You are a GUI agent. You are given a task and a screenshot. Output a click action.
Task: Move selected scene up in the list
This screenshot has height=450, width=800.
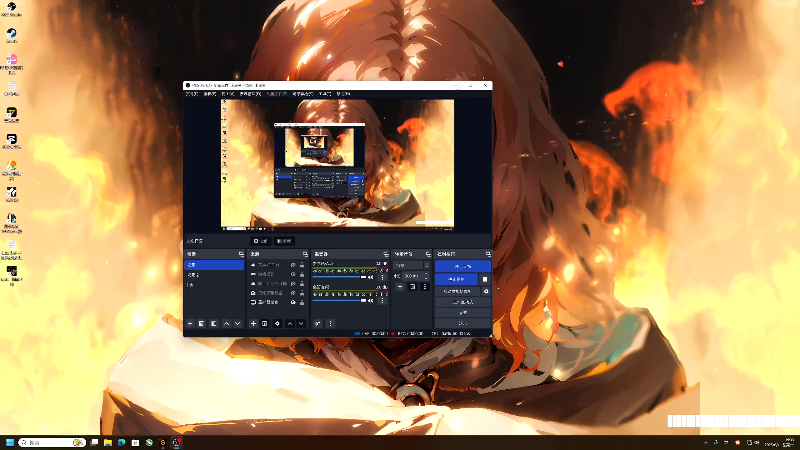[x=227, y=323]
